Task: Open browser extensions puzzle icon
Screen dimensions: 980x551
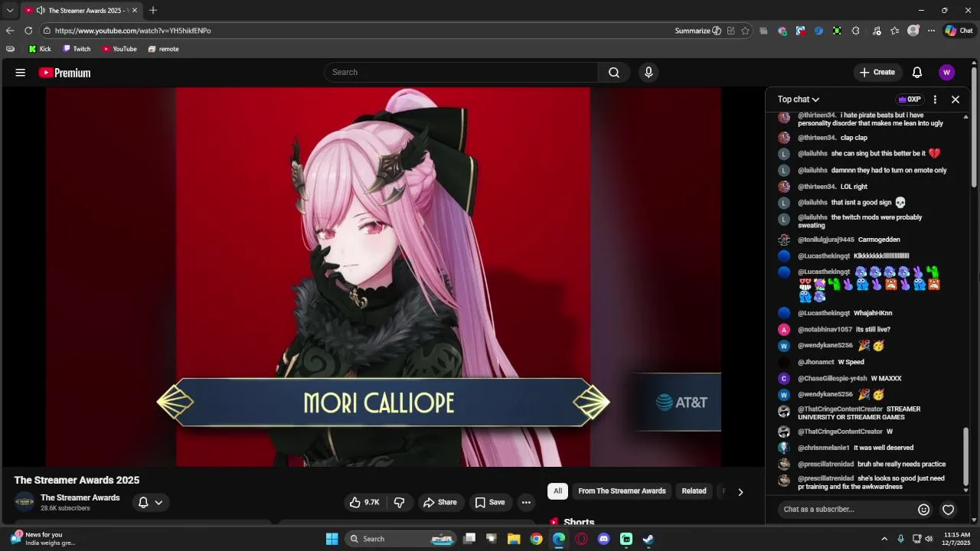Action: coord(855,31)
